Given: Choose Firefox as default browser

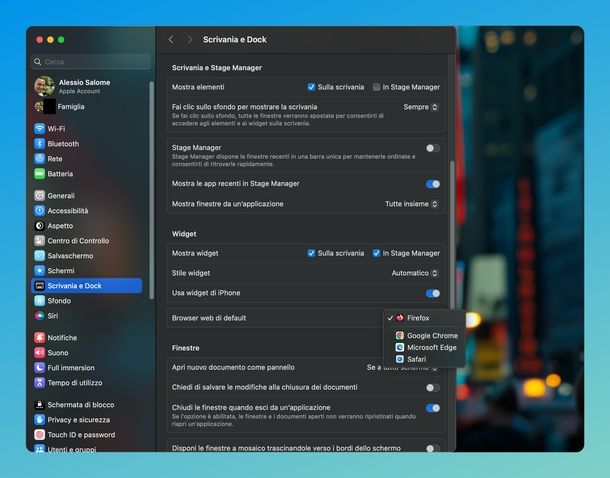Looking at the screenshot, I should (x=424, y=318).
